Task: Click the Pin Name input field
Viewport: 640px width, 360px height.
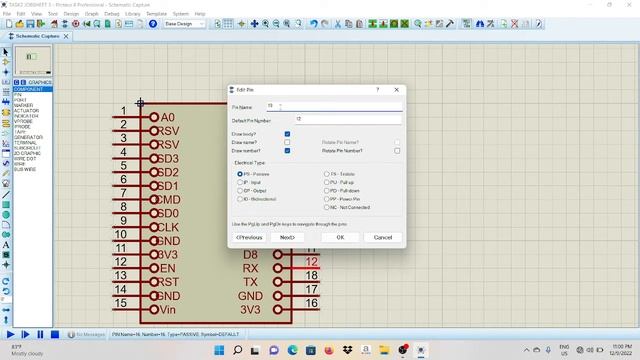Action: click(x=334, y=107)
